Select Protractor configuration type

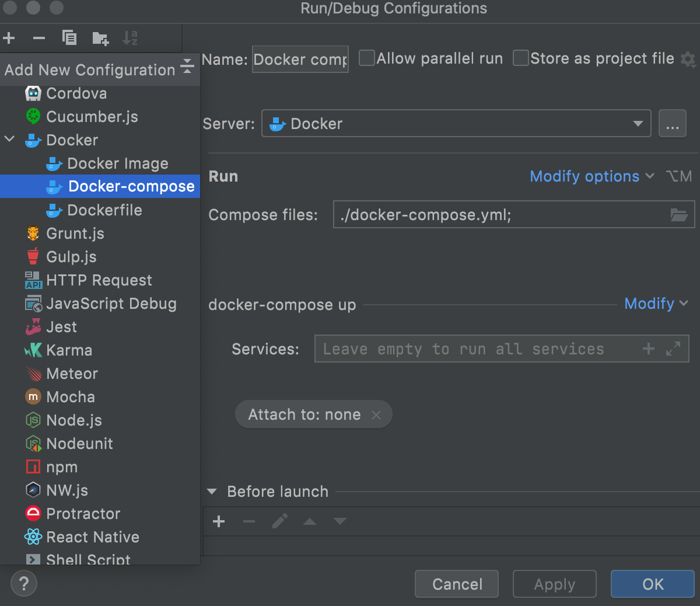click(x=100, y=514)
